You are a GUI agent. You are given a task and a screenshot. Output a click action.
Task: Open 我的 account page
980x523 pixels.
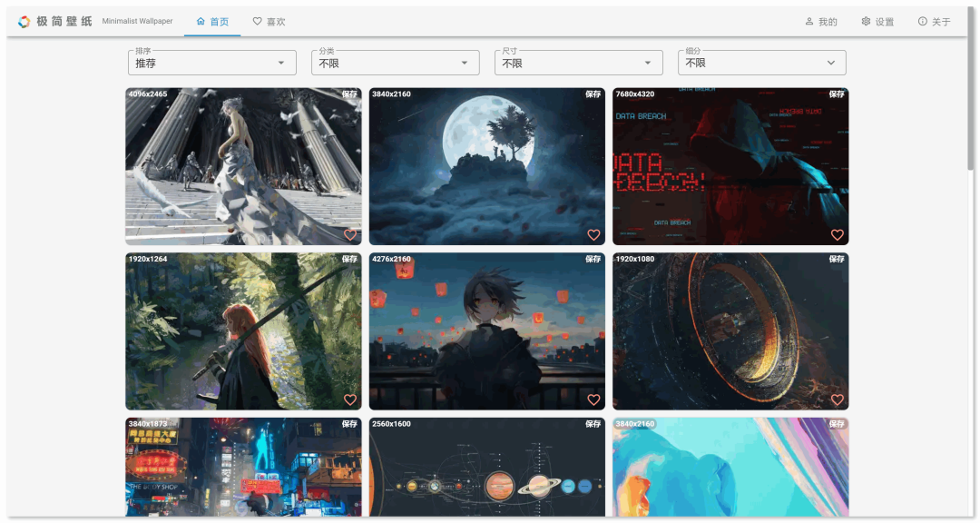[820, 22]
